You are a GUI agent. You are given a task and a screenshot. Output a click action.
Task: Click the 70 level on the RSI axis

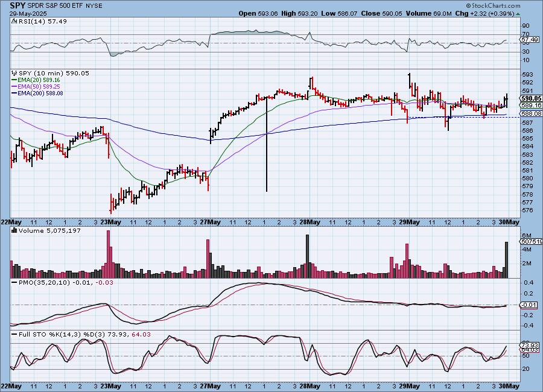pyautogui.click(x=526, y=34)
